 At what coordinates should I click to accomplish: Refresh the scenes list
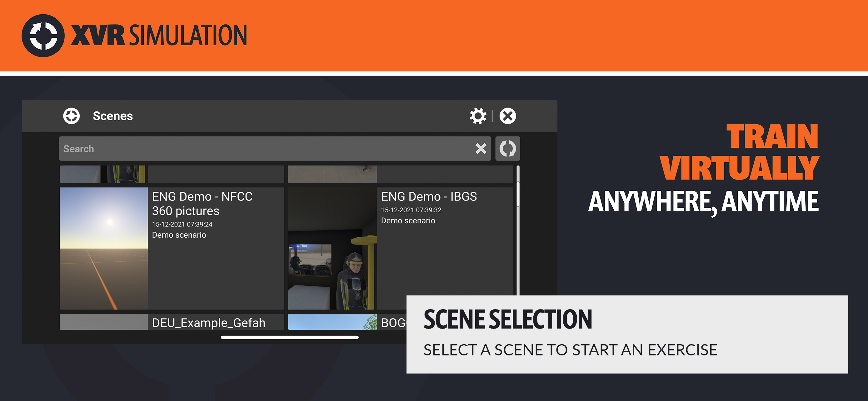coord(507,148)
